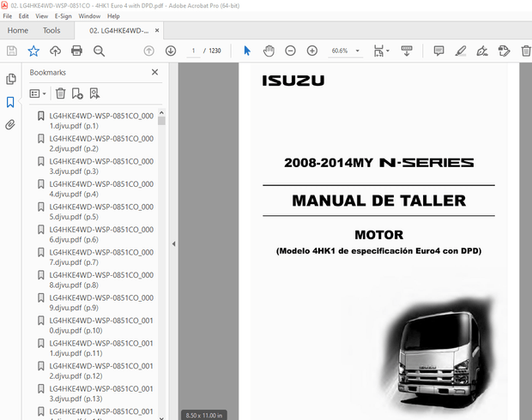
Task: Open the Find text magnifier tool
Action: [99, 51]
